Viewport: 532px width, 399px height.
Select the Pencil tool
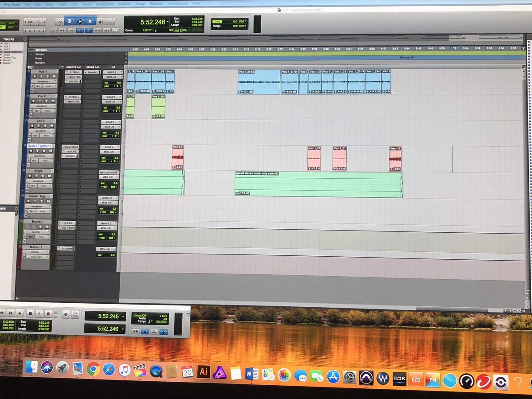coord(110,21)
